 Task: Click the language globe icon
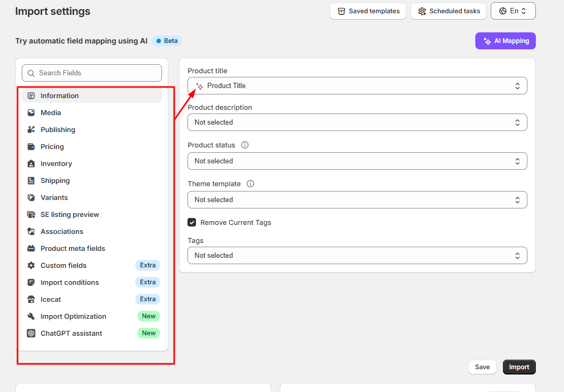click(503, 11)
